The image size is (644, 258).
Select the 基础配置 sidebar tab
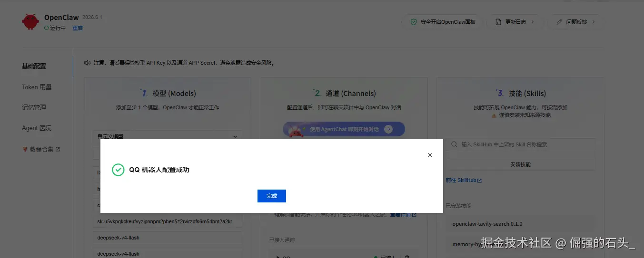34,66
